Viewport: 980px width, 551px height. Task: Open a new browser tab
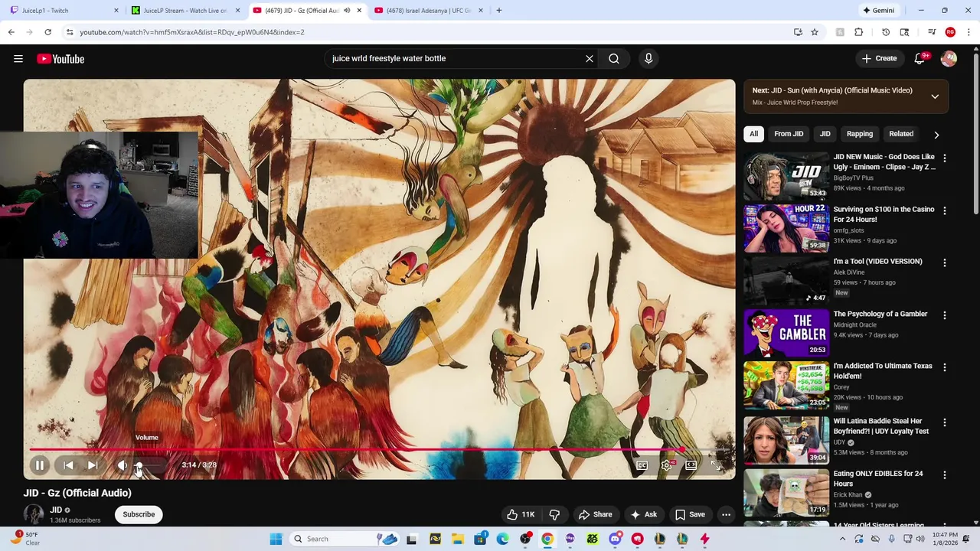point(499,11)
